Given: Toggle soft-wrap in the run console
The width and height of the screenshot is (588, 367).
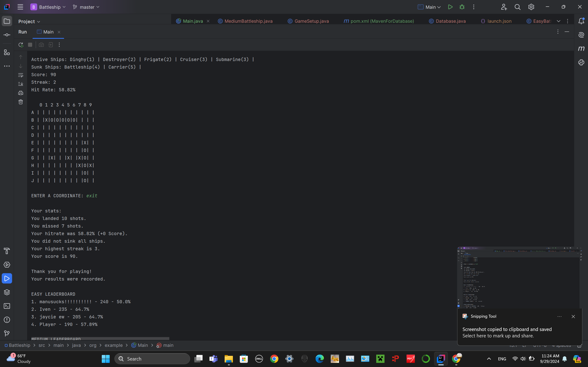Looking at the screenshot, I should [x=21, y=75].
